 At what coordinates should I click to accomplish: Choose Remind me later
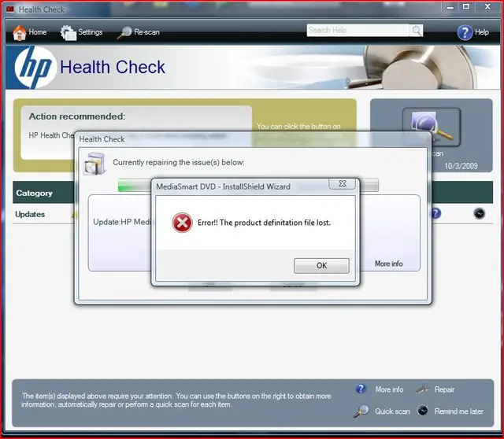pos(456,411)
